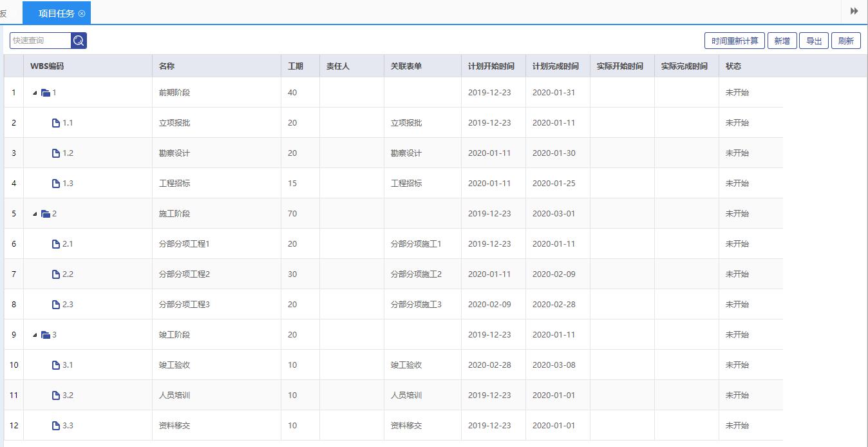
Task: Collapse the WBS 2 施工阶段 node
Action: (x=35, y=214)
